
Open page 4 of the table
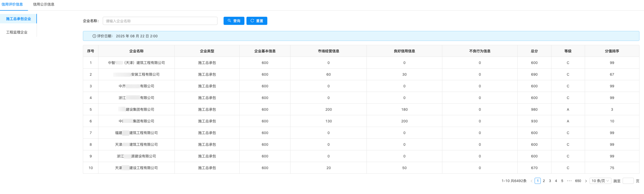556,181
